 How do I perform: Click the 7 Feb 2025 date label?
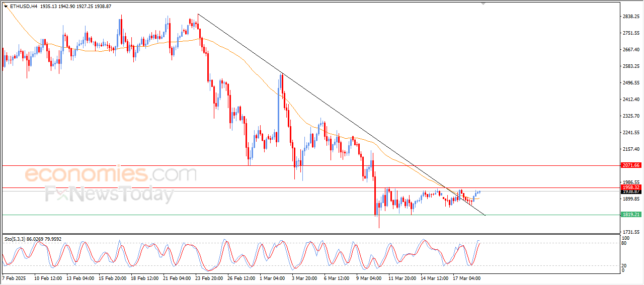[x=14, y=277]
